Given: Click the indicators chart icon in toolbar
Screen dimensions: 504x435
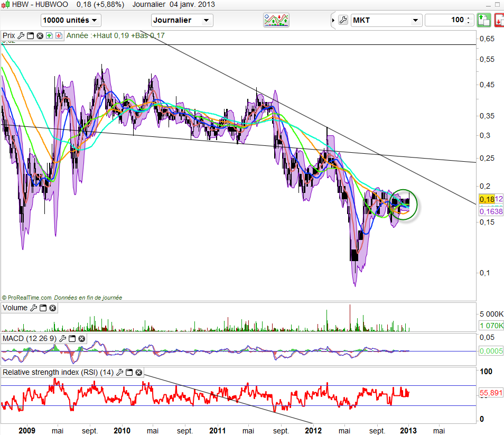Looking at the screenshot, I should click(276, 20).
